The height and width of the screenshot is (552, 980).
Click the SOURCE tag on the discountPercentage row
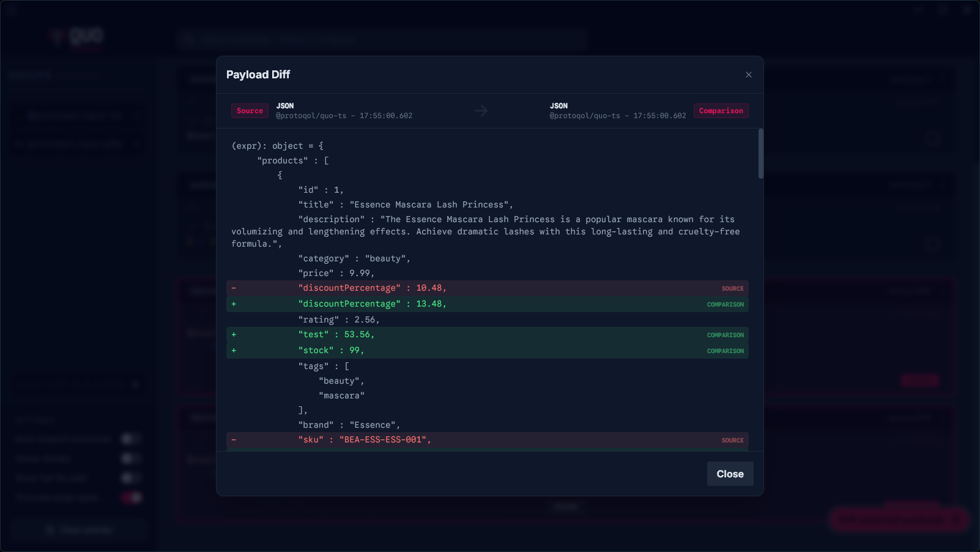click(733, 289)
